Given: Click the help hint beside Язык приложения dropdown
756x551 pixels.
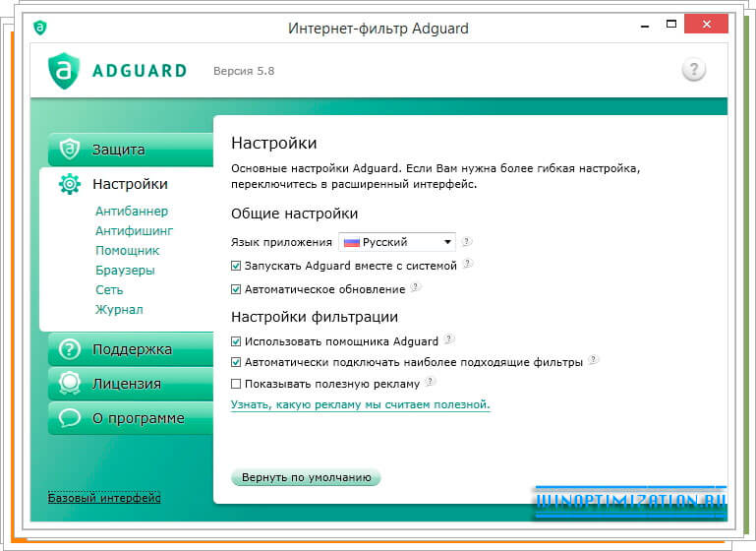Looking at the screenshot, I should coord(466,241).
